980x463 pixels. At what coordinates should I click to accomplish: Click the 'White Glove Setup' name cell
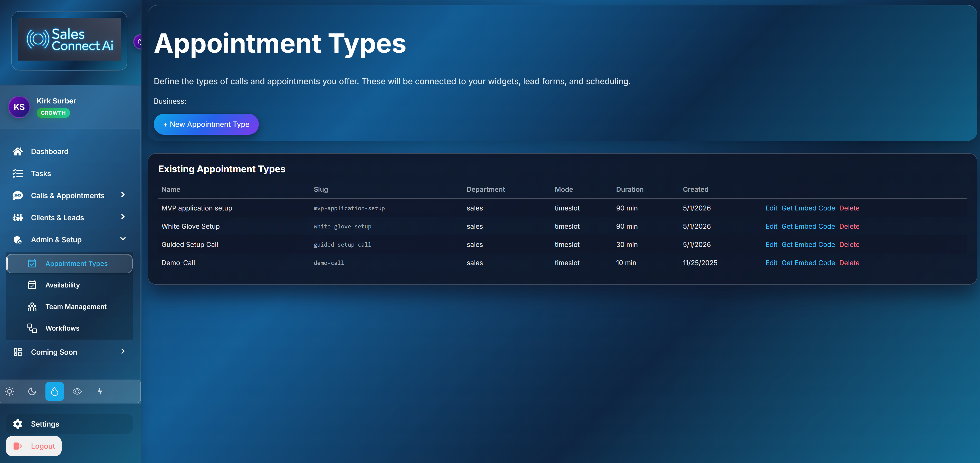190,226
